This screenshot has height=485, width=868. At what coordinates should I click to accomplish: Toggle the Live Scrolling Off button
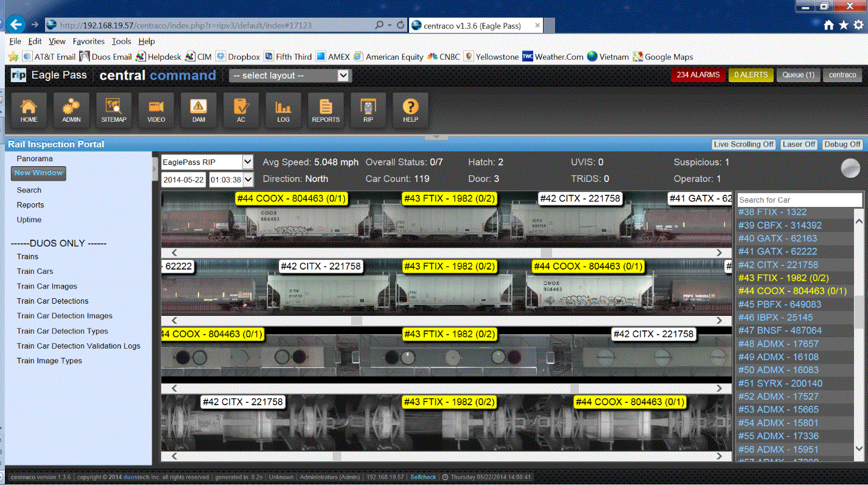pos(744,144)
